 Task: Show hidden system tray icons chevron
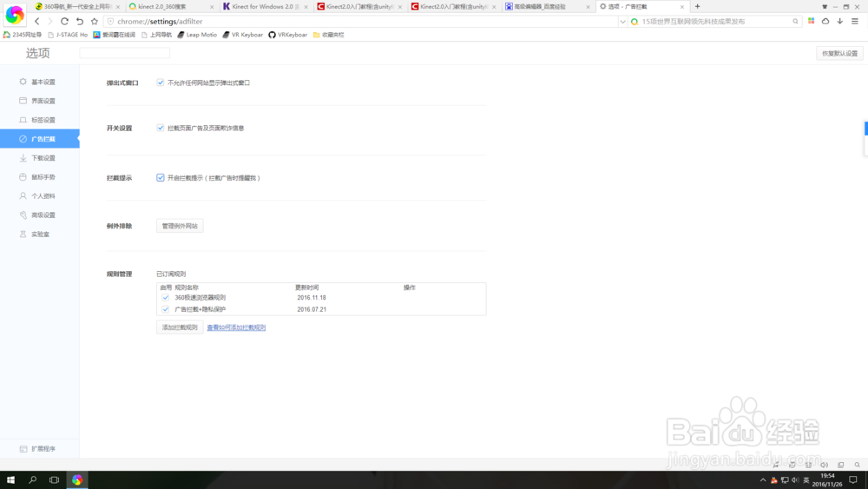pyautogui.click(x=763, y=480)
